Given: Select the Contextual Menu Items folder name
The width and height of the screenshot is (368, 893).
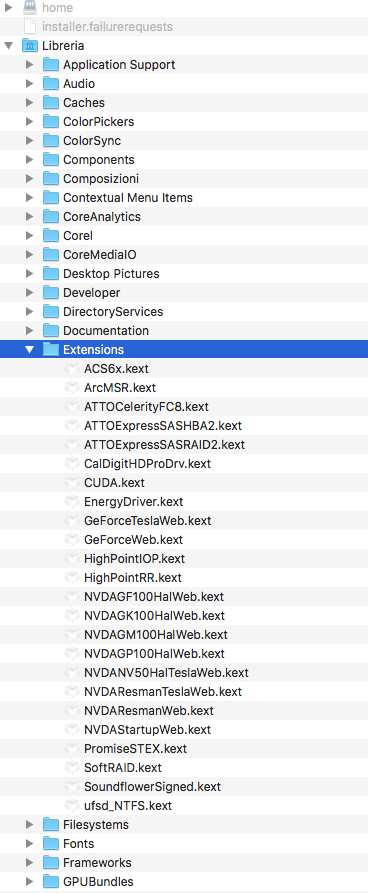Looking at the screenshot, I should (x=128, y=198).
